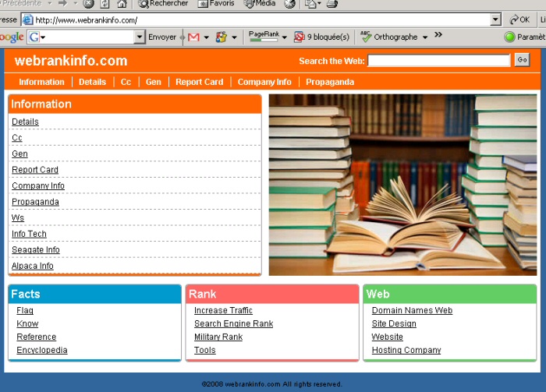The height and width of the screenshot is (392, 546).
Task: Click the Seagate Info link
Action: point(36,249)
